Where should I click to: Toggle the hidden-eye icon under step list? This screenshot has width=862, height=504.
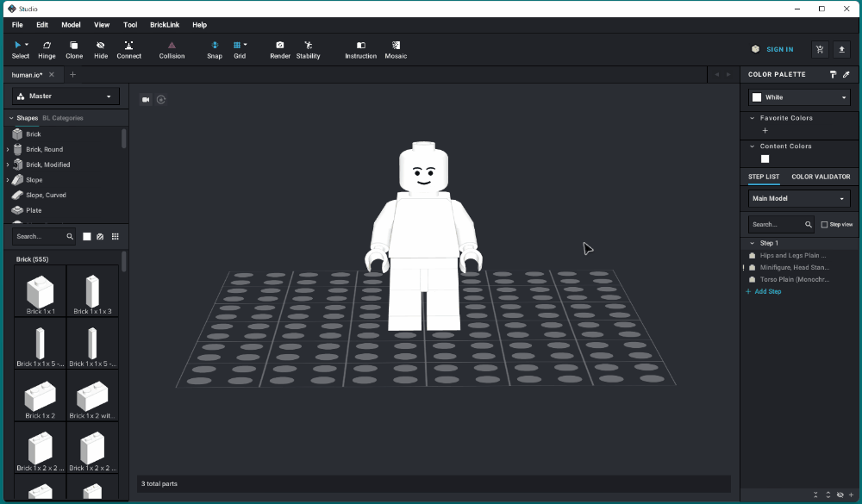coord(840,495)
